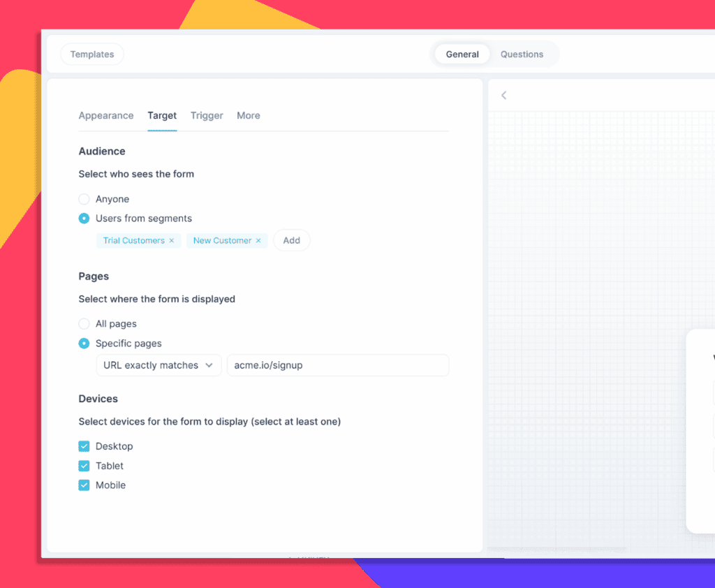Go to the Trigger tab
The image size is (715, 588).
tap(207, 116)
